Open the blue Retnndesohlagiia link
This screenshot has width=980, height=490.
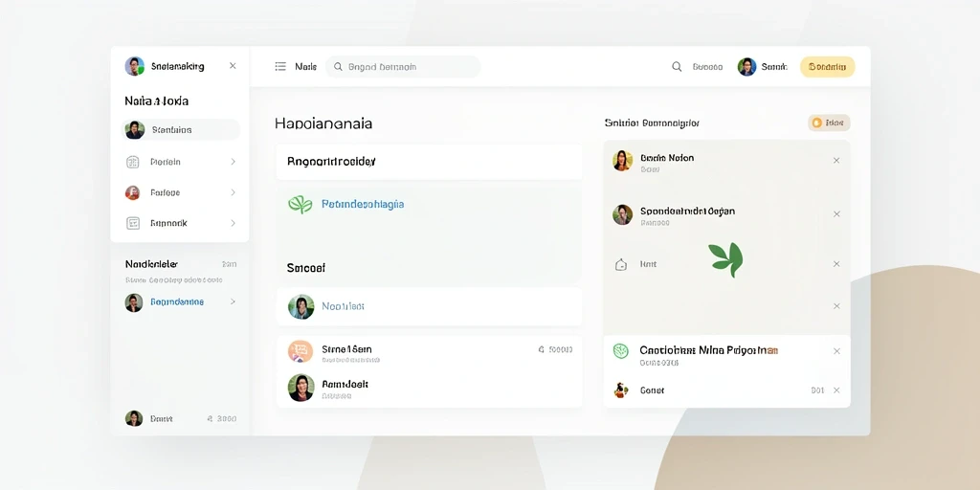pos(363,205)
